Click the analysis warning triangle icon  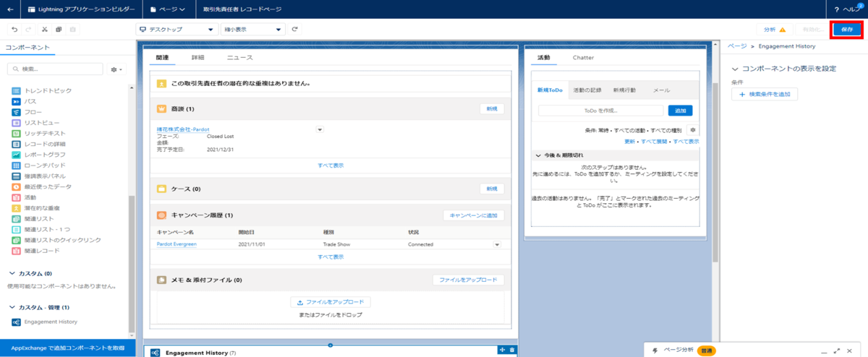pyautogui.click(x=782, y=30)
